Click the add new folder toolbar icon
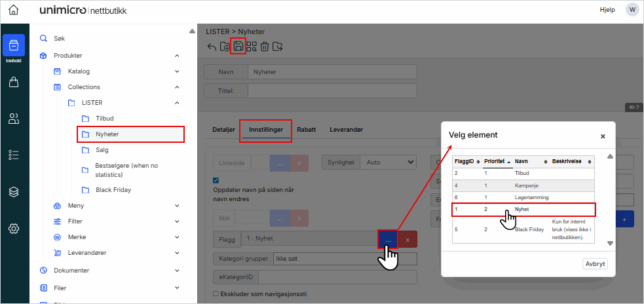This screenshot has width=644, height=304. pyautogui.click(x=225, y=47)
